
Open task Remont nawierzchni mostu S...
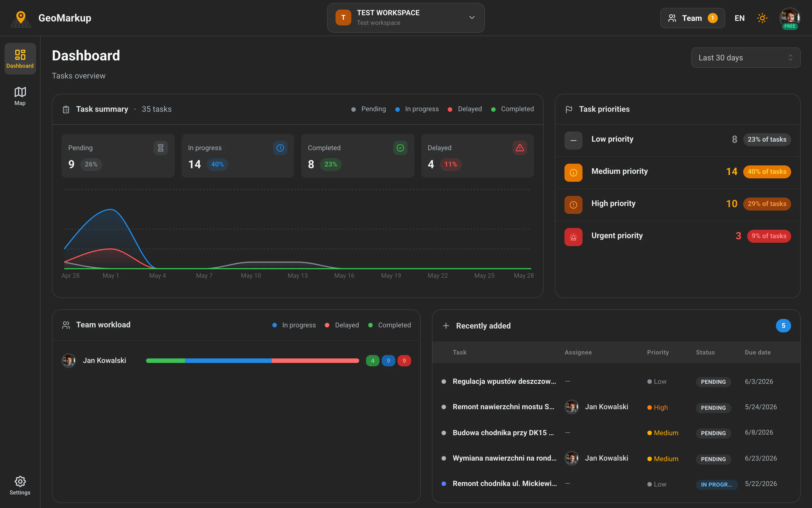[x=503, y=407]
